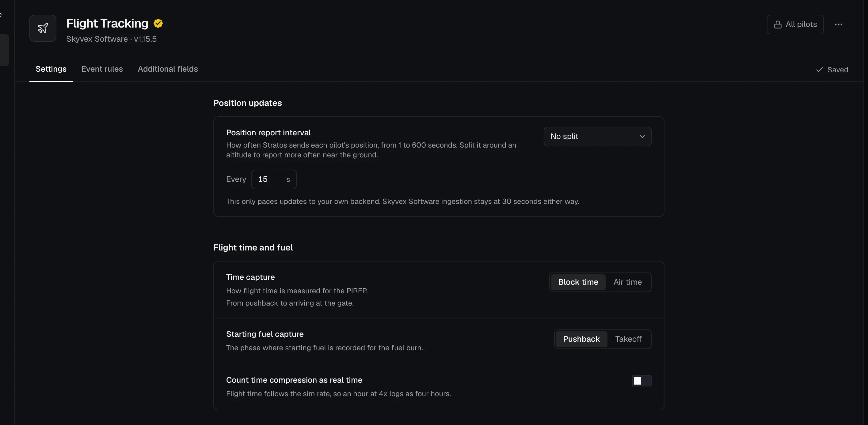Click the 'Every' label before the interval

[x=236, y=179]
